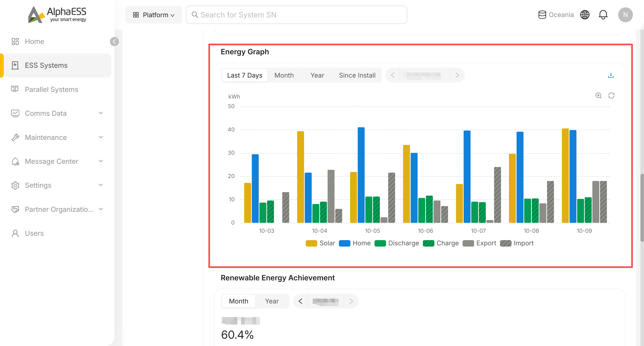
Task: Switch Energy Graph to Month
Action: click(x=284, y=75)
